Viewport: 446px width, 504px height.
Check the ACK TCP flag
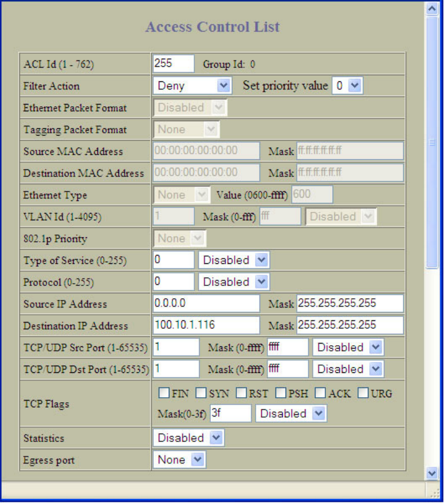click(x=320, y=393)
